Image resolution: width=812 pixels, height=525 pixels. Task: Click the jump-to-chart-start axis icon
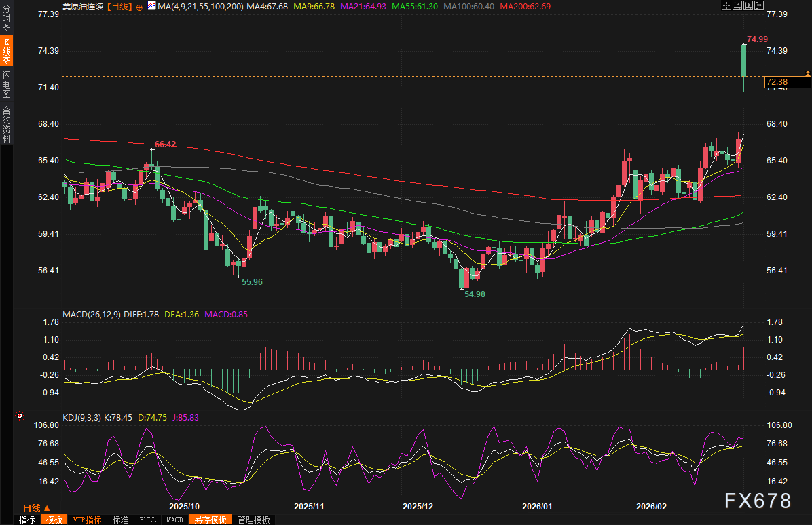click(x=737, y=5)
